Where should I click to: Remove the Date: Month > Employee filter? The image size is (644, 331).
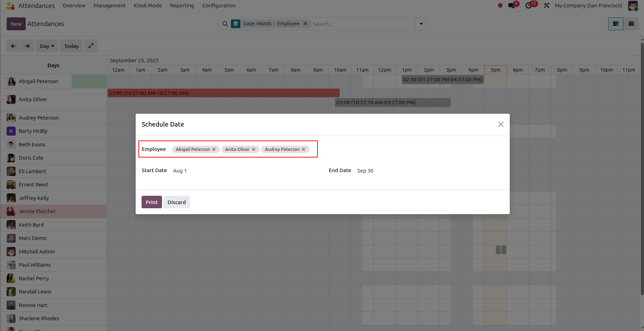(x=305, y=24)
